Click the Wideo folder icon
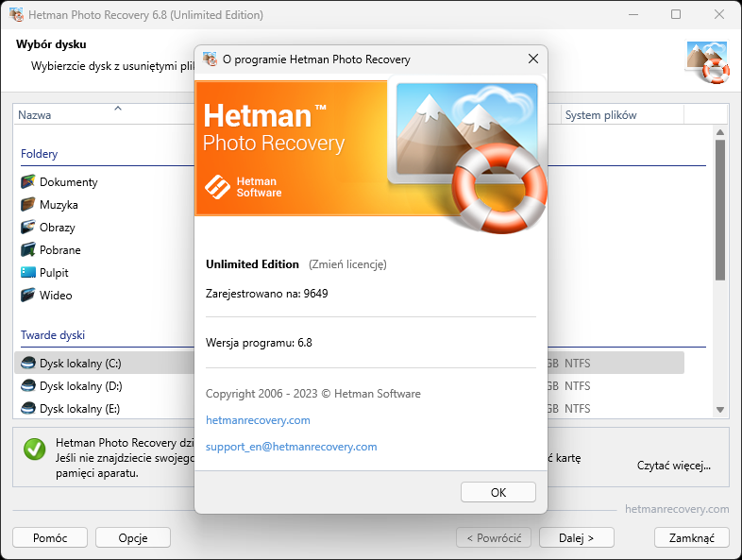This screenshot has height=560, width=742. click(x=28, y=295)
